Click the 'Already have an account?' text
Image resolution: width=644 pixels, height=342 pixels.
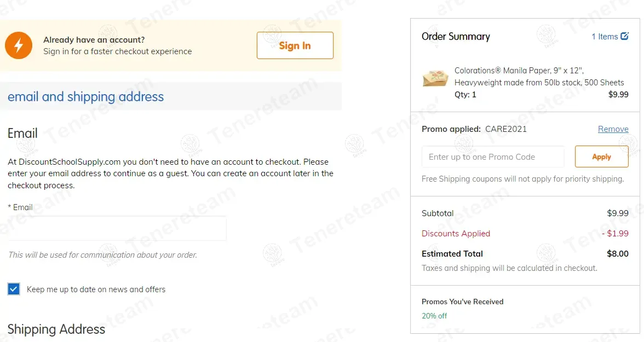tap(94, 40)
